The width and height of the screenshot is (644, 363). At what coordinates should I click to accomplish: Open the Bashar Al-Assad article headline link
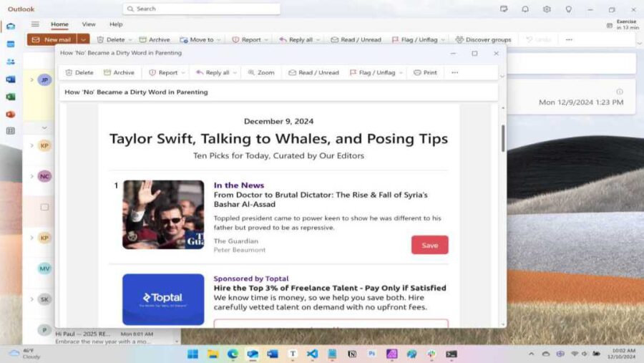coord(321,199)
